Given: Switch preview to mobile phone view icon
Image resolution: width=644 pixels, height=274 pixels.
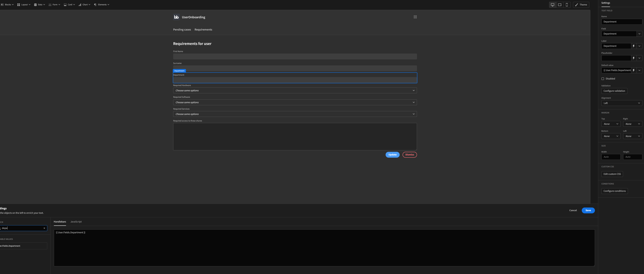Looking at the screenshot, I should click(x=567, y=5).
